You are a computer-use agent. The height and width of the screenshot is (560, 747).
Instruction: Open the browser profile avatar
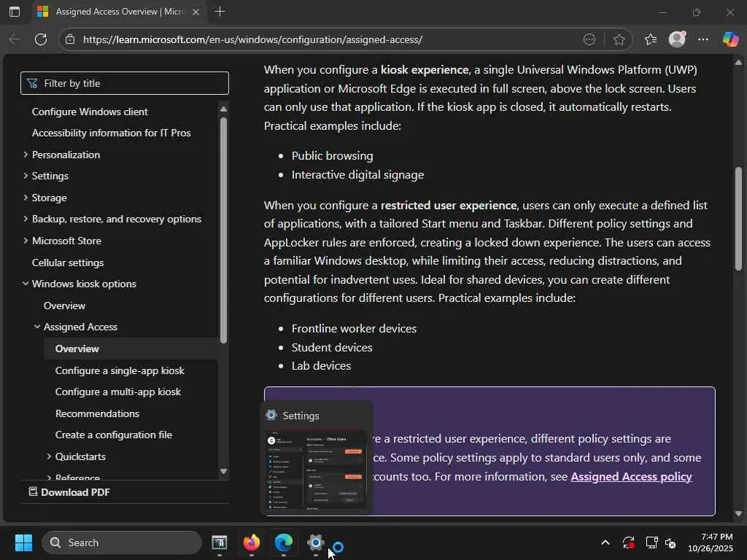click(x=678, y=39)
